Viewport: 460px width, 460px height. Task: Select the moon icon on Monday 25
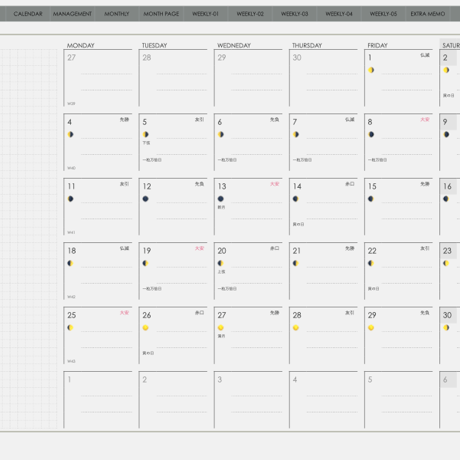pos(70,328)
